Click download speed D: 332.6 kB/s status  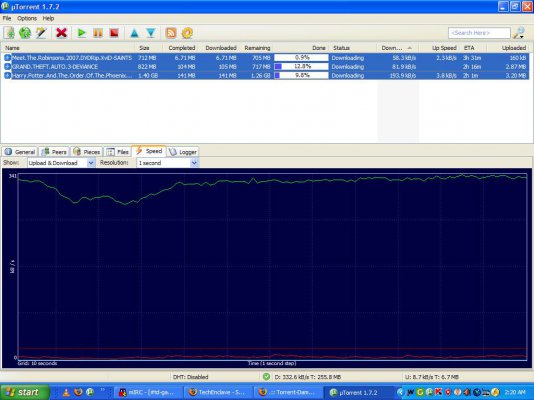click(x=308, y=377)
